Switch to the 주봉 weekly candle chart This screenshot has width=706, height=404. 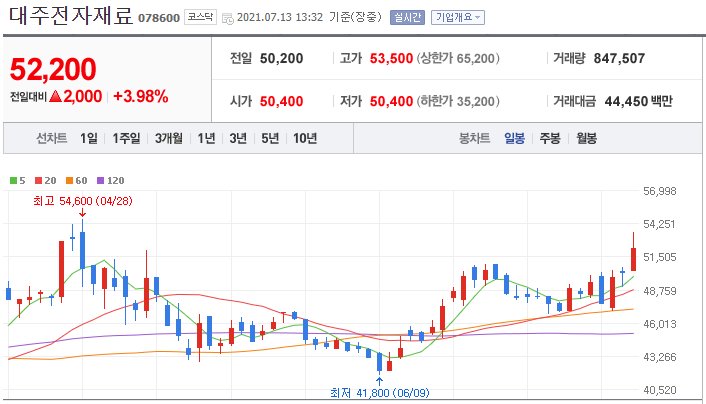(x=550, y=138)
